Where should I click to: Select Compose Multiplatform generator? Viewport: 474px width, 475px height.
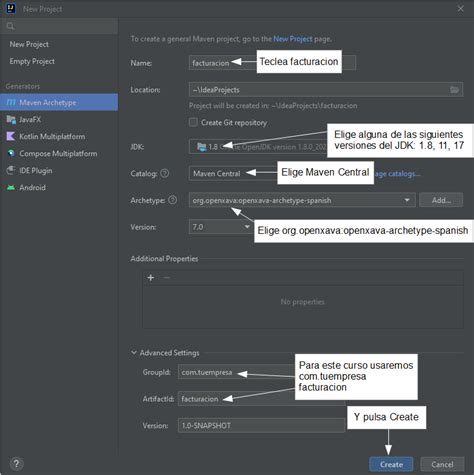(59, 153)
